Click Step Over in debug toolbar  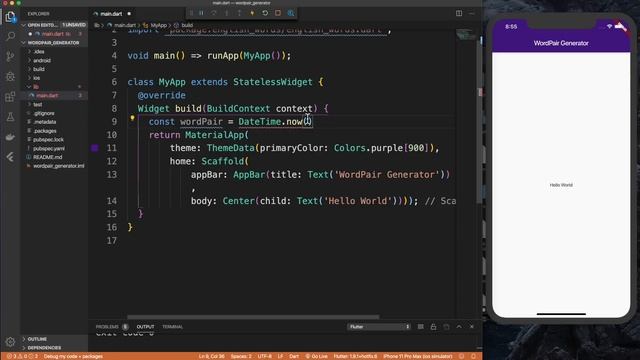pos(214,13)
